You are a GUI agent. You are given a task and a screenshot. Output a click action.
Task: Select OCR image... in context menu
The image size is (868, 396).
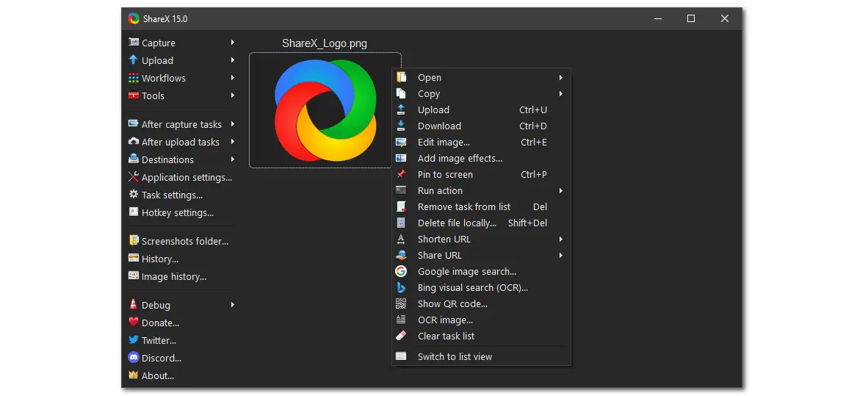pos(445,320)
